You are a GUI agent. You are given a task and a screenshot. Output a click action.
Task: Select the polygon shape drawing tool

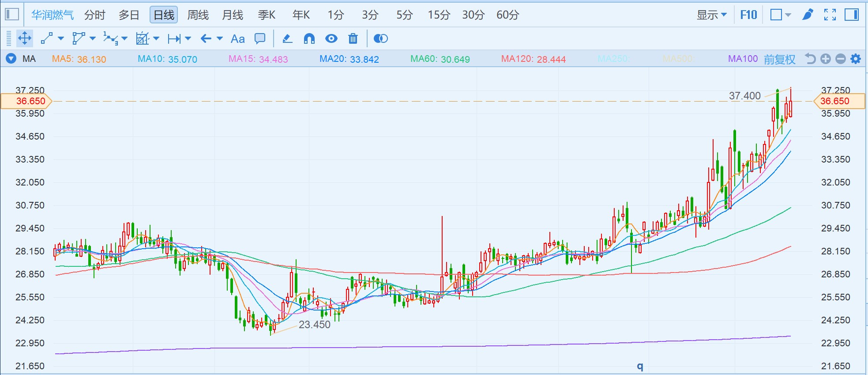(x=79, y=38)
